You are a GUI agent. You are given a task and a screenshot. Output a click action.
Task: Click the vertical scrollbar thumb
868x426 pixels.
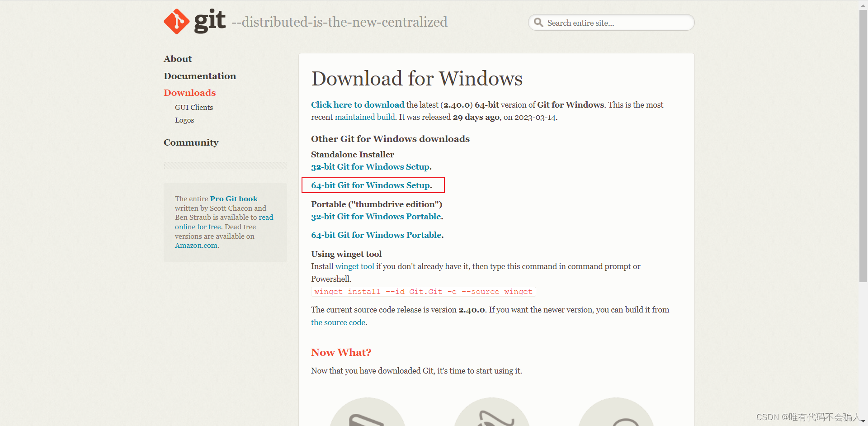tap(863, 146)
